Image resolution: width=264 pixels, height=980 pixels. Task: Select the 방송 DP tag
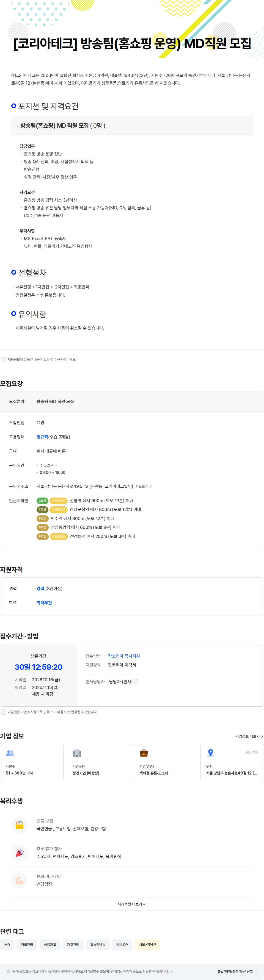(x=122, y=945)
